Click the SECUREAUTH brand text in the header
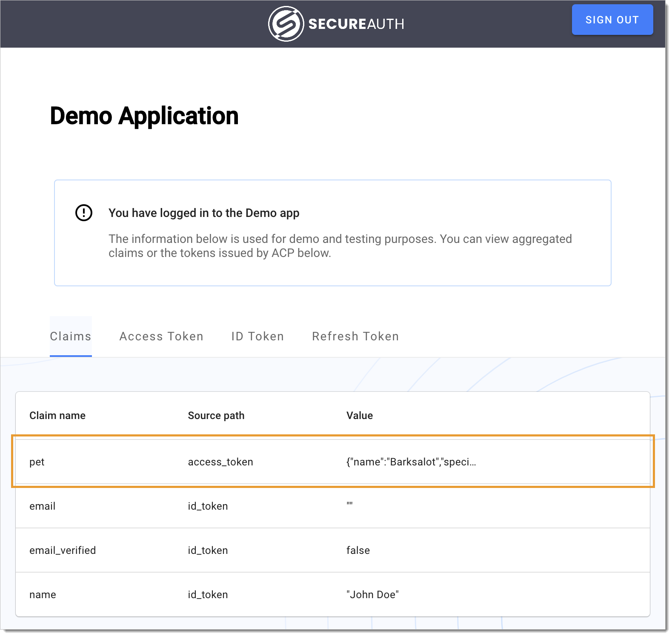 coord(356,24)
